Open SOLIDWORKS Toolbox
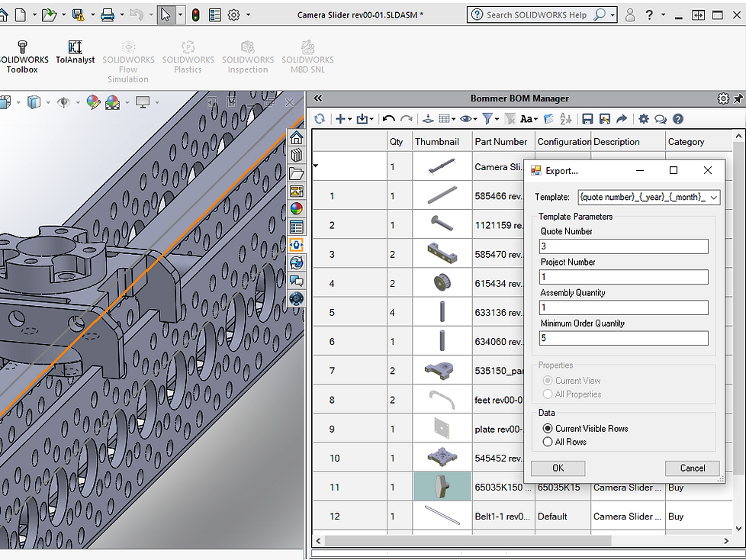This screenshot has height=560, width=746. click(x=23, y=53)
